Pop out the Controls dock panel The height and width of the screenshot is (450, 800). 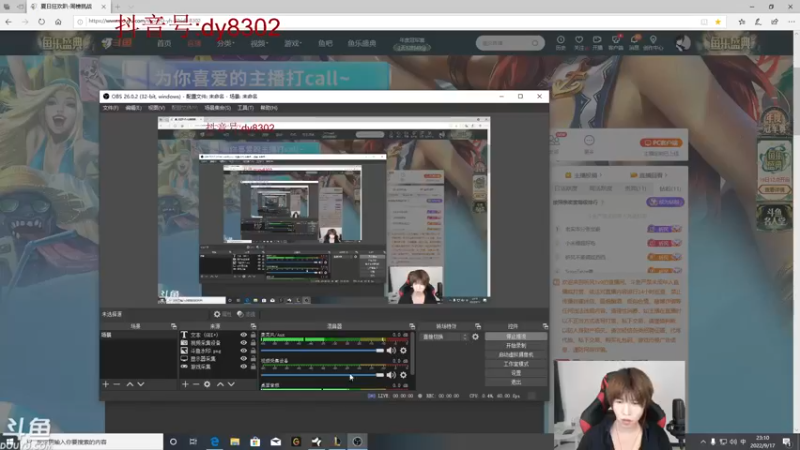[545, 326]
